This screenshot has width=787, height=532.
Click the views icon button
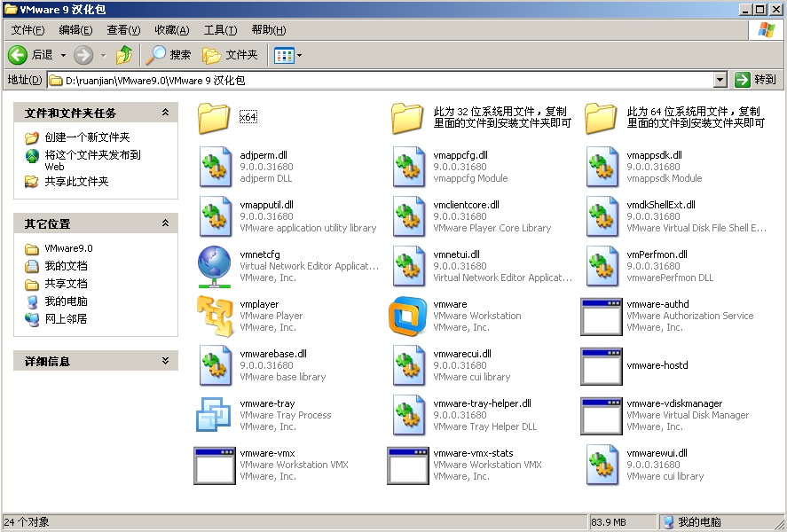click(x=284, y=55)
